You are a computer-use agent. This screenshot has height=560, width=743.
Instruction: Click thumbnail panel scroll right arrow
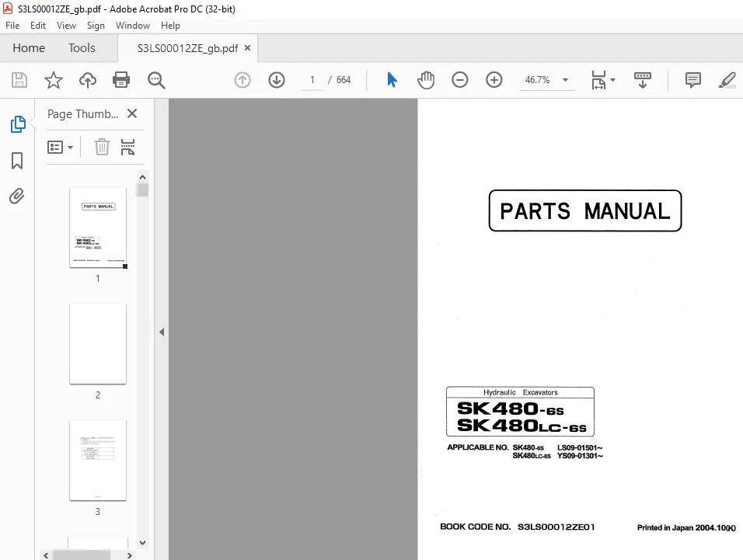pos(129,555)
